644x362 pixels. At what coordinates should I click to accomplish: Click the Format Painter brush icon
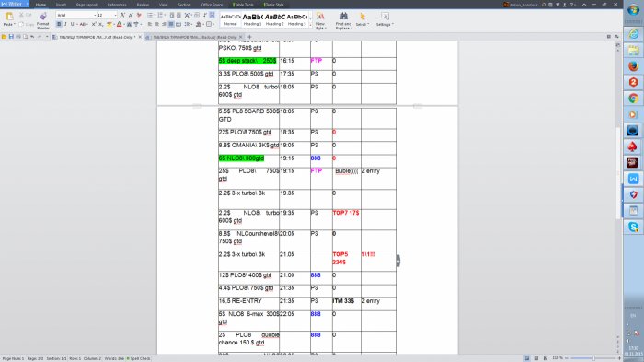(42, 17)
